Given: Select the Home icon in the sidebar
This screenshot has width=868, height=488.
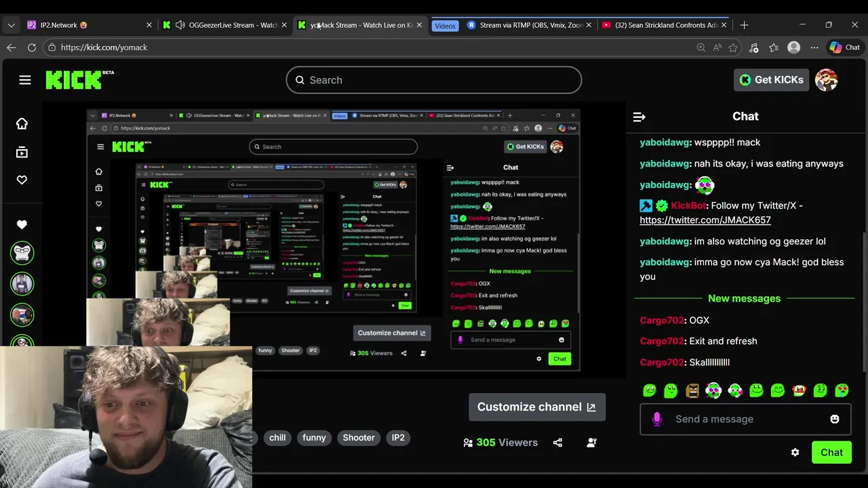Looking at the screenshot, I should pyautogui.click(x=22, y=123).
